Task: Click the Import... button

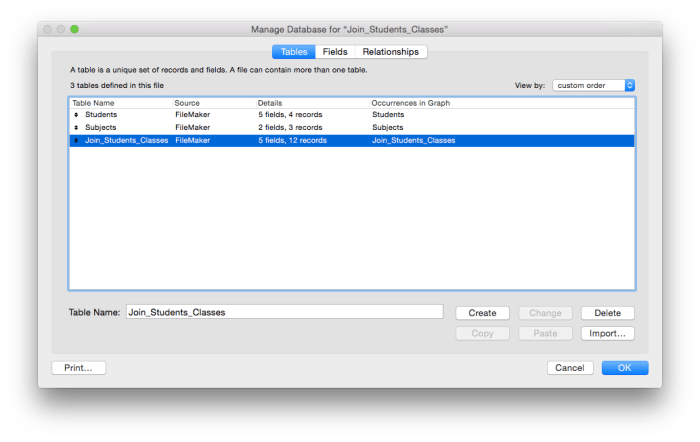Action: [607, 333]
